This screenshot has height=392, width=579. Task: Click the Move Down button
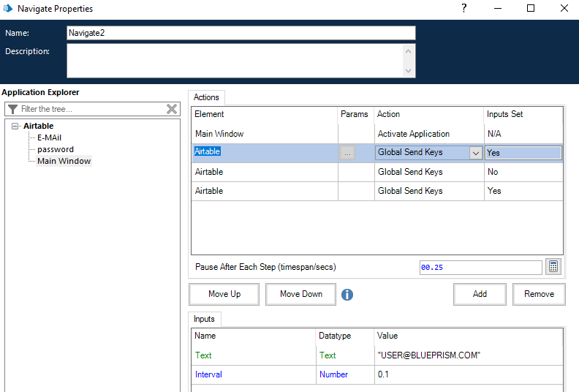tap(301, 294)
